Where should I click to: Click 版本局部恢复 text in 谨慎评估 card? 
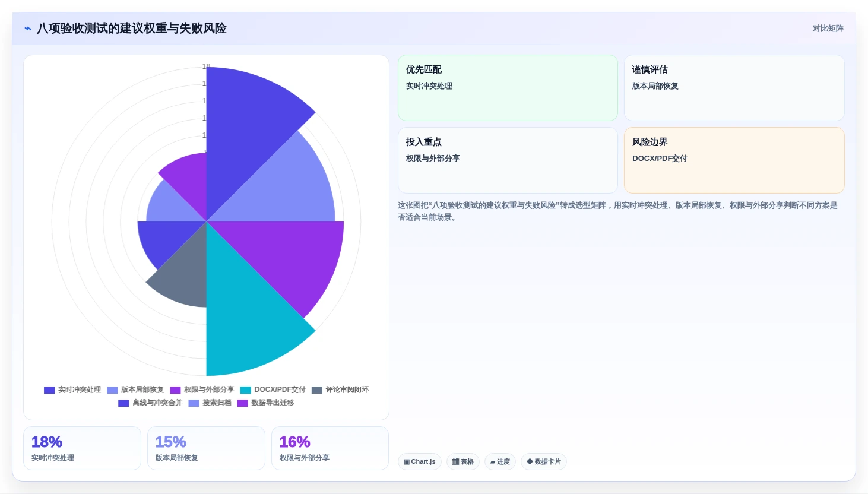point(655,86)
